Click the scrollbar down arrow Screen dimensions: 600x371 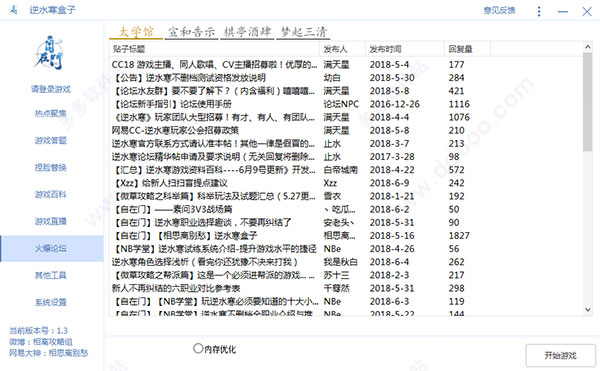[588, 310]
